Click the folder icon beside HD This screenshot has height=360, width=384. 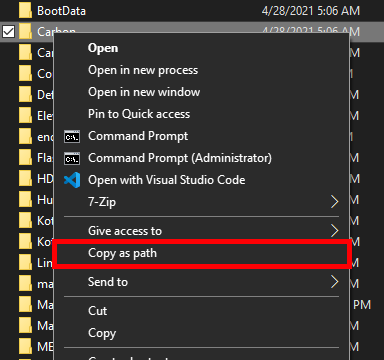click(26, 179)
